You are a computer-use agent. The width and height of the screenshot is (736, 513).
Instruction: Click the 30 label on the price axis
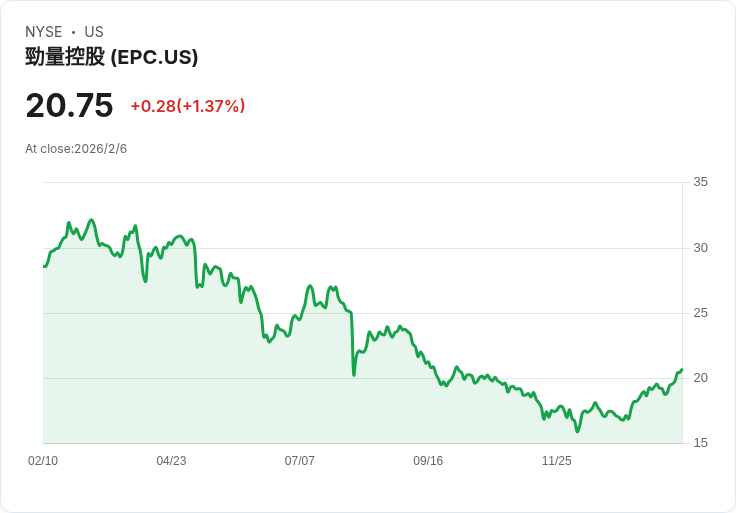(700, 248)
